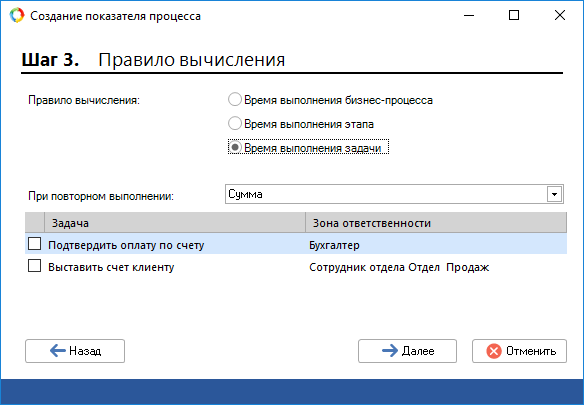Cancel with the Отменить button
This screenshot has height=405, width=584.
(x=520, y=351)
